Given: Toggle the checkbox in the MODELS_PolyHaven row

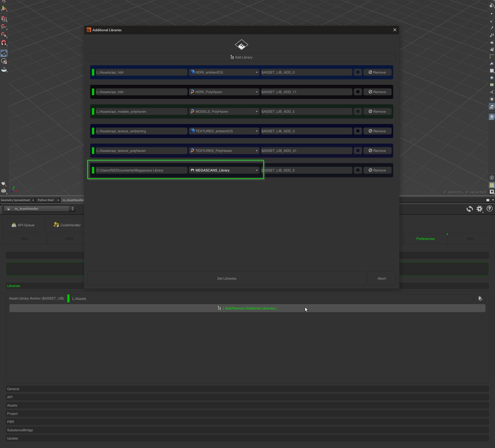Looking at the screenshot, I should coord(358,112).
